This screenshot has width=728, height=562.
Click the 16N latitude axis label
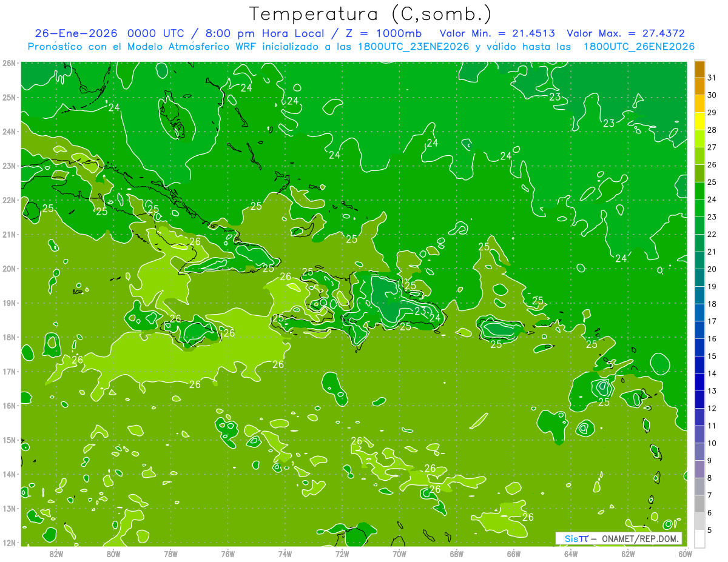[x=8, y=406]
